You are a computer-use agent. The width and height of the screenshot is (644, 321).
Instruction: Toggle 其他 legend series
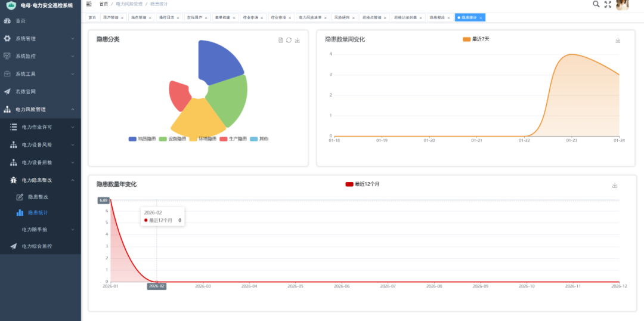point(259,139)
